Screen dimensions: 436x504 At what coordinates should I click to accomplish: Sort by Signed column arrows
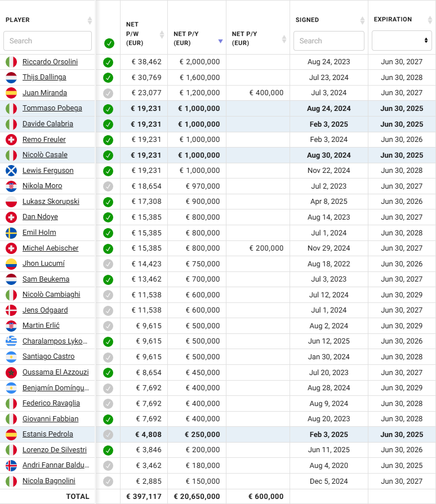tap(362, 20)
